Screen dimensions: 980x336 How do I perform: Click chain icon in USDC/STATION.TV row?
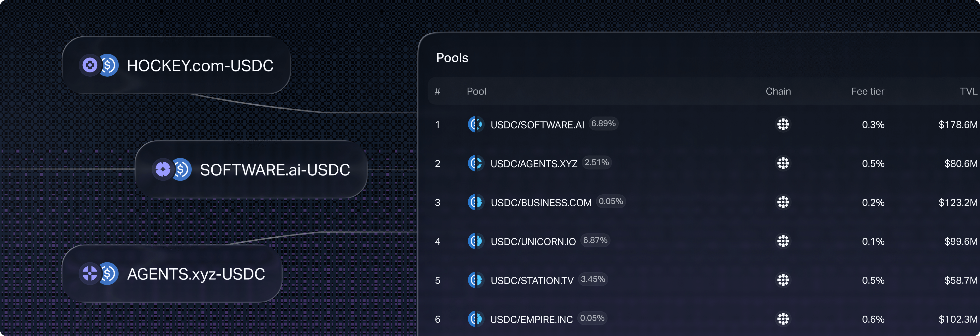[783, 280]
